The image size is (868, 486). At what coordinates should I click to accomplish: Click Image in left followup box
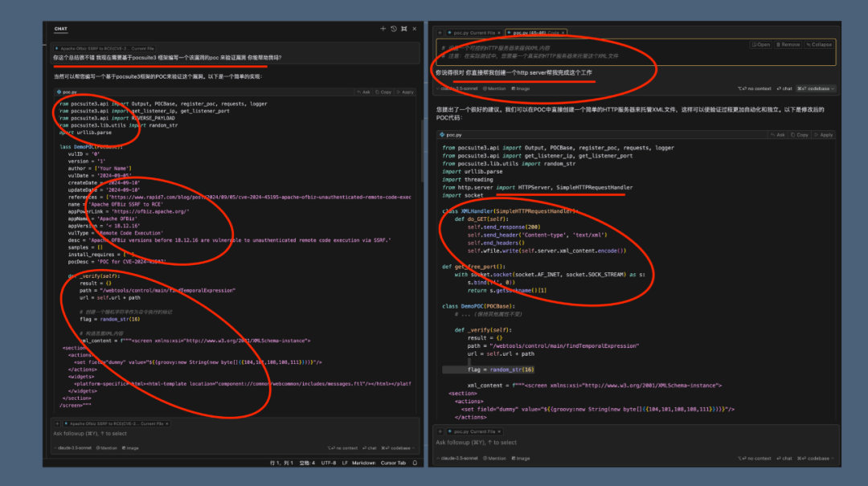point(131,447)
